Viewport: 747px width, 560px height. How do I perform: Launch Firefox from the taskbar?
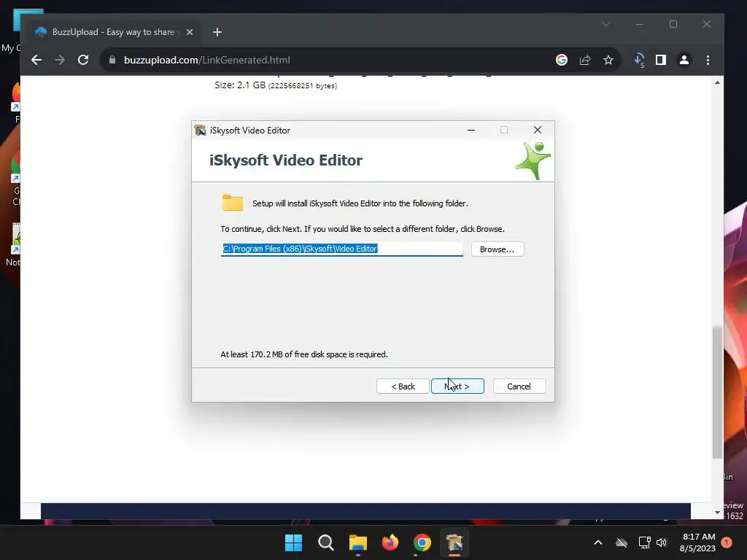(x=390, y=542)
